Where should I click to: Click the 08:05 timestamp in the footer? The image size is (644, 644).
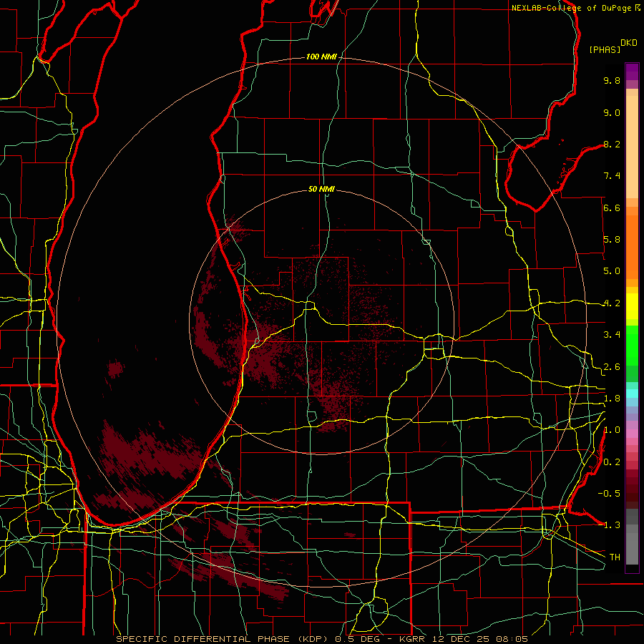[x=512, y=639]
